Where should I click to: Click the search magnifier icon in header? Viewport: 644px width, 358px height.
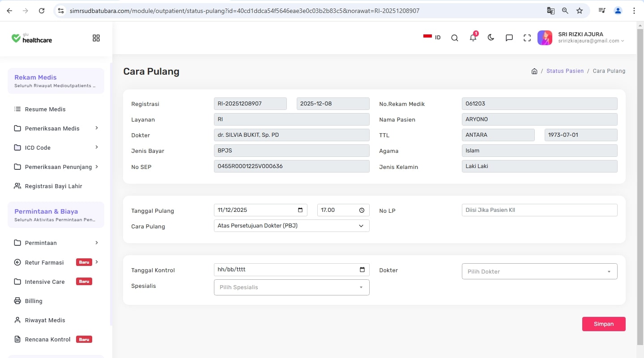[x=455, y=38]
